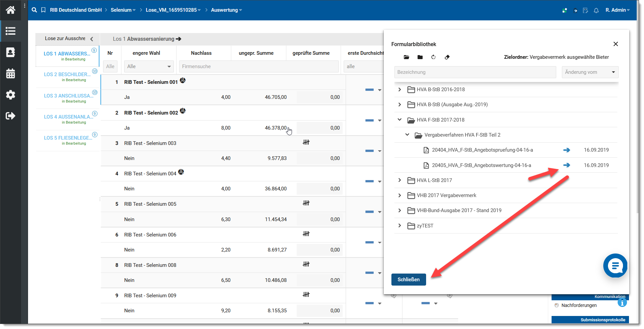Click the Nachlass column header
Image resolution: width=644 pixels, height=329 pixels.
click(201, 53)
